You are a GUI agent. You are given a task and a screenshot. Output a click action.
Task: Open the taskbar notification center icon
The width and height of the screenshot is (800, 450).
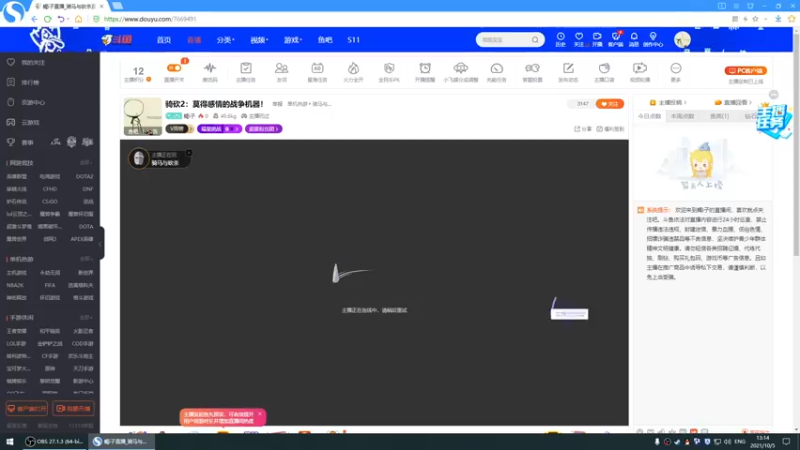tap(786, 442)
